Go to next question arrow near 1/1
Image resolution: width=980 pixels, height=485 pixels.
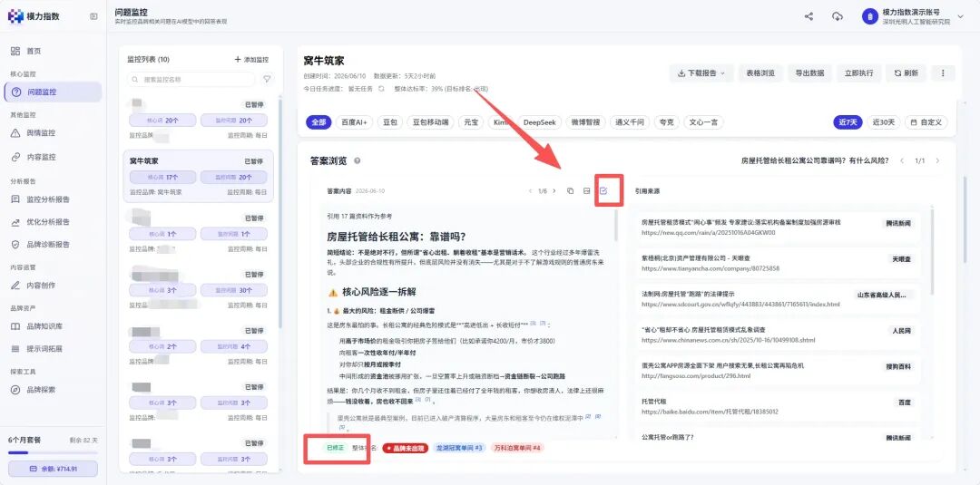(936, 161)
